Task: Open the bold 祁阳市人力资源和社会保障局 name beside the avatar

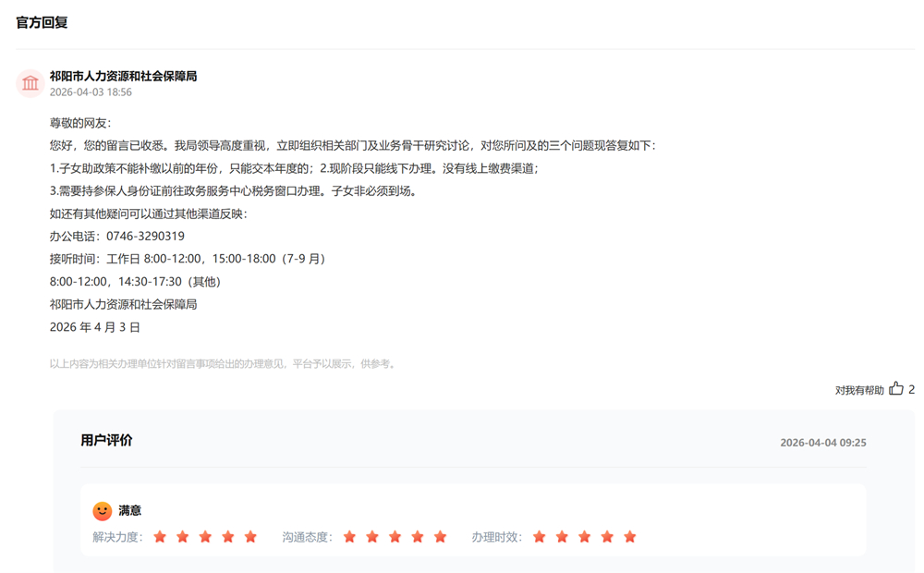Action: click(123, 76)
